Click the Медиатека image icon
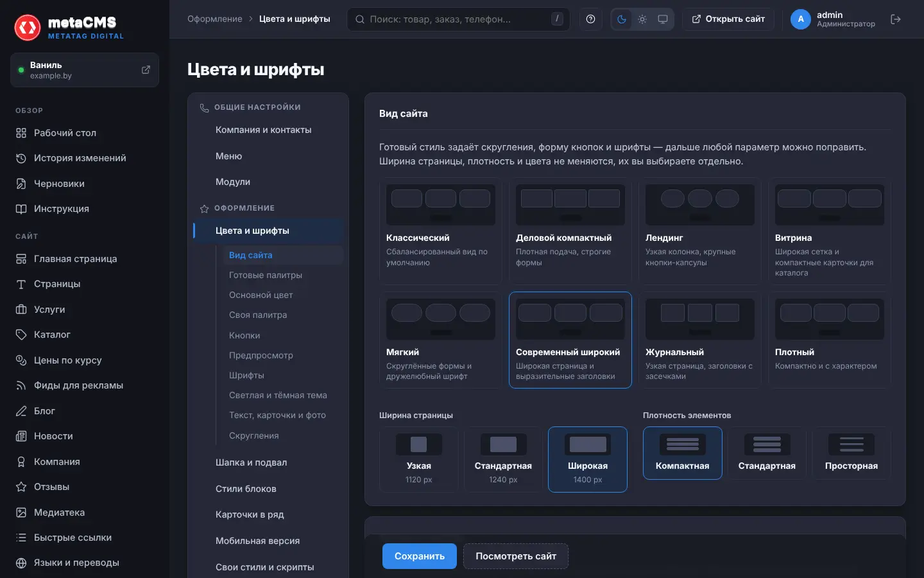924x578 pixels. point(21,512)
